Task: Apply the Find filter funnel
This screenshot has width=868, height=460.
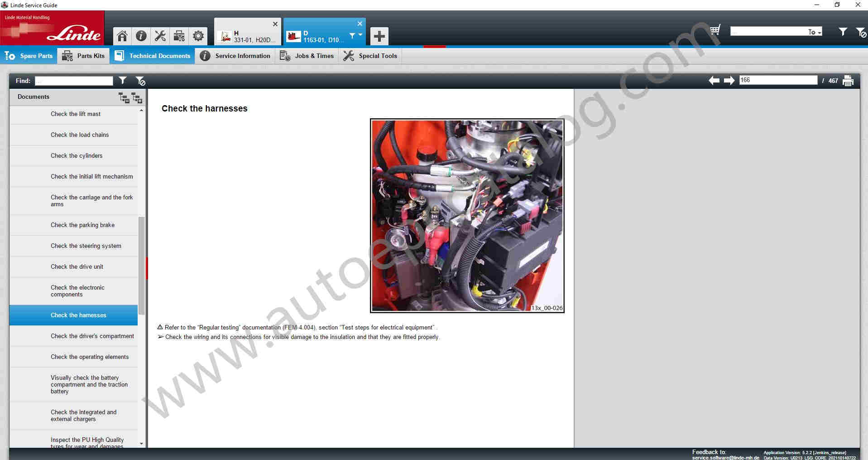Action: click(x=123, y=81)
